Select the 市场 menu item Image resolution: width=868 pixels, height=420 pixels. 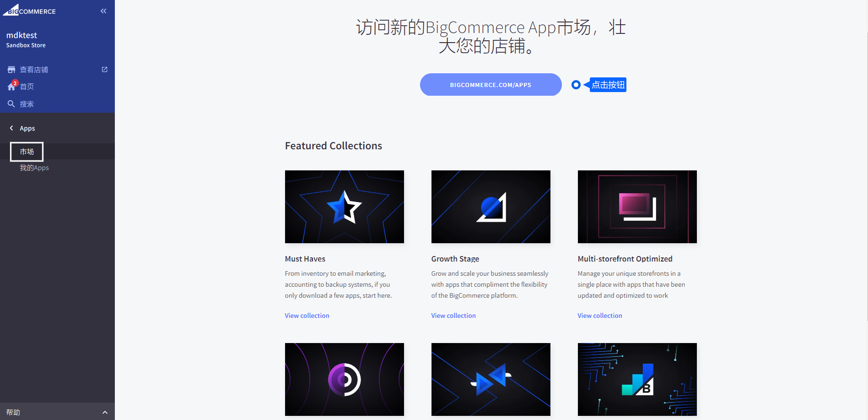[x=27, y=152]
